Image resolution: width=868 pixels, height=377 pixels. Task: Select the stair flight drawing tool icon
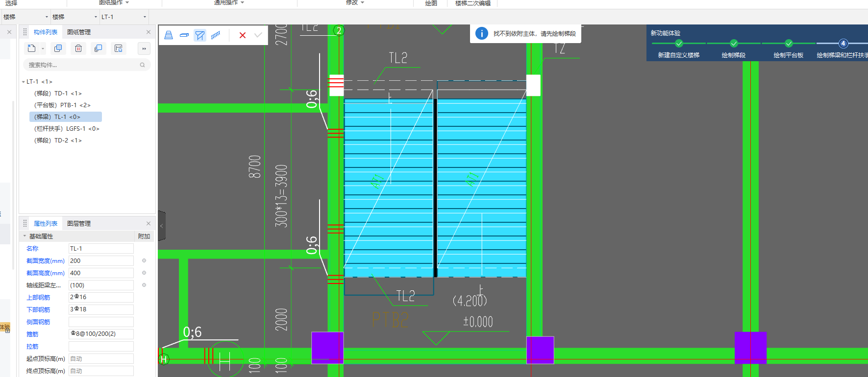[x=169, y=35]
